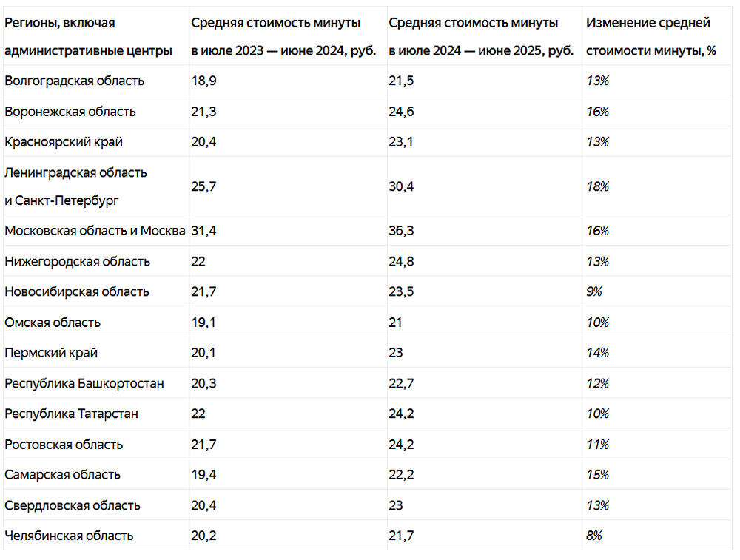Select the 'Омская область' cell
The width and height of the screenshot is (740, 560).
pos(53,323)
